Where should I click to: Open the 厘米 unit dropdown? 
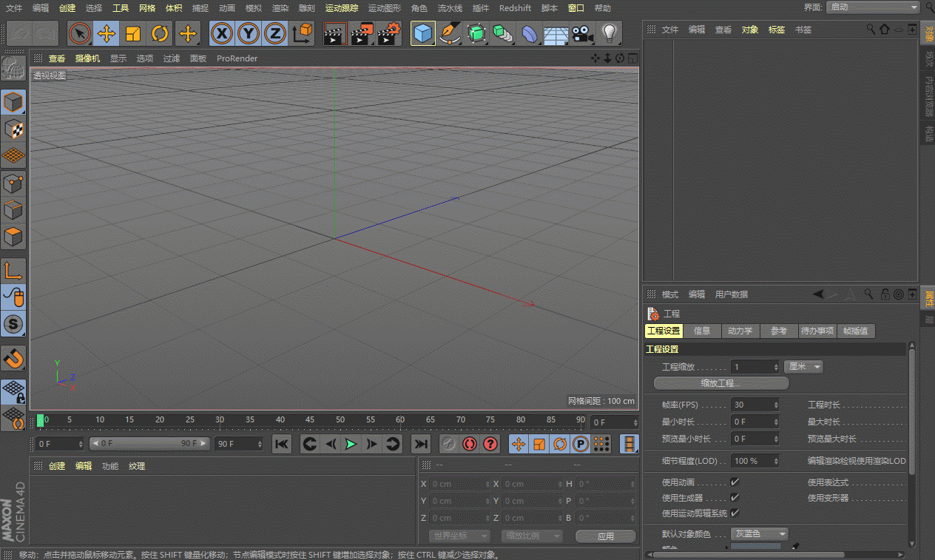point(803,367)
